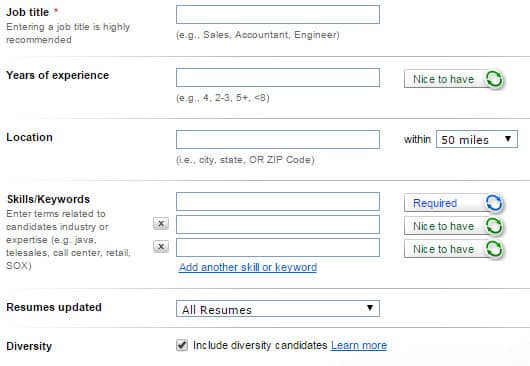
Task: Click green cycle icon on third skill row
Action: coord(494,249)
